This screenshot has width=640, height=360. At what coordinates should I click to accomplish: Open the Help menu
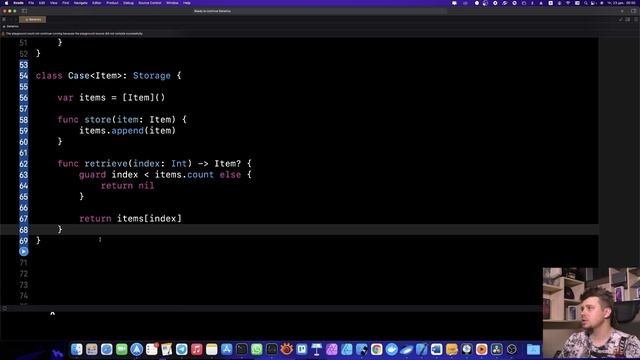click(187, 3)
